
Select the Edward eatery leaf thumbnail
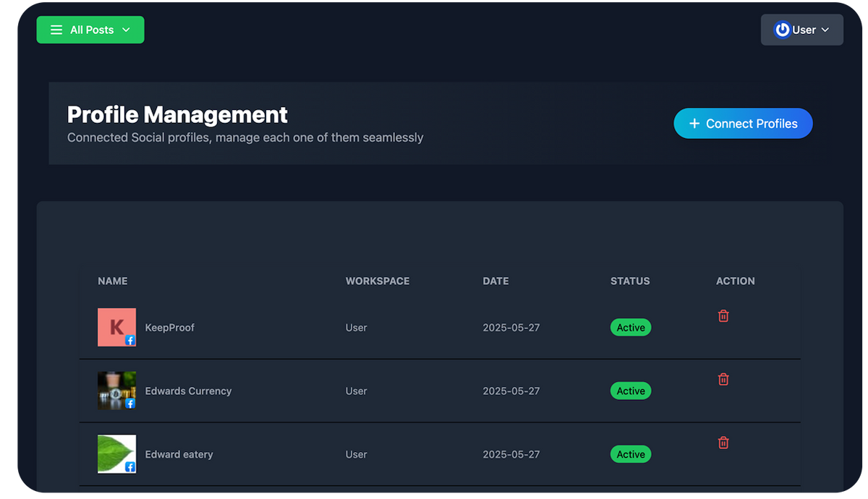coord(116,453)
